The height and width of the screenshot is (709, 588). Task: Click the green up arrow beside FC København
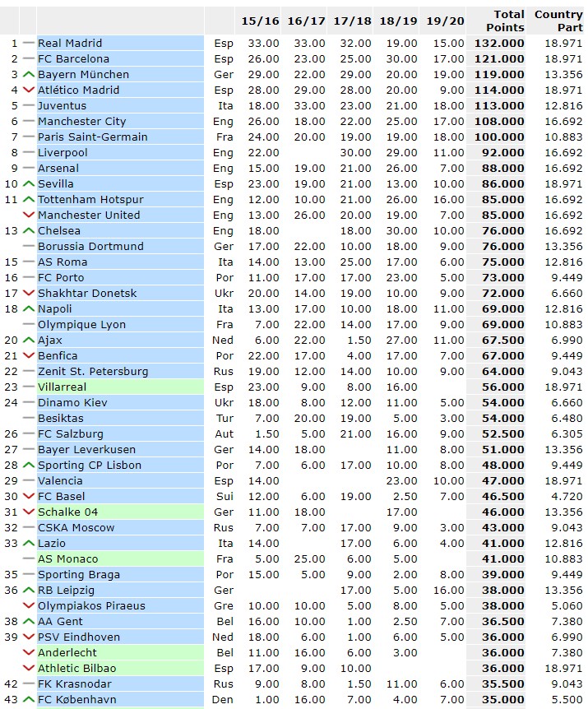(29, 699)
